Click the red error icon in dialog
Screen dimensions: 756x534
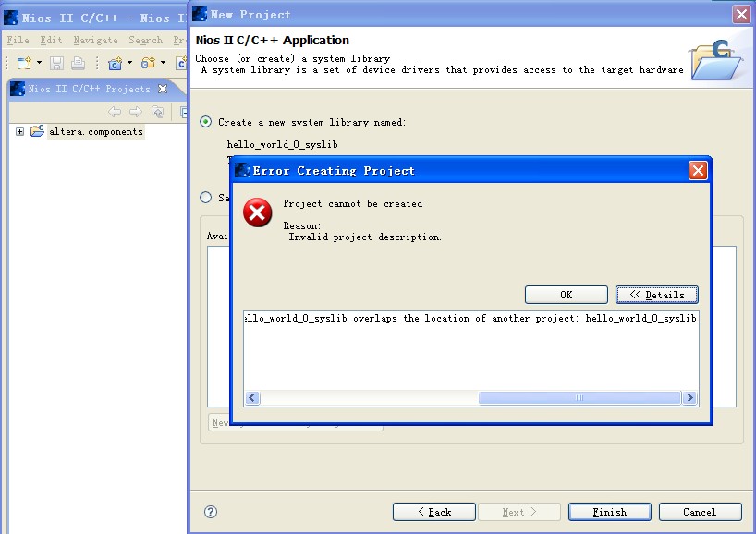258,212
